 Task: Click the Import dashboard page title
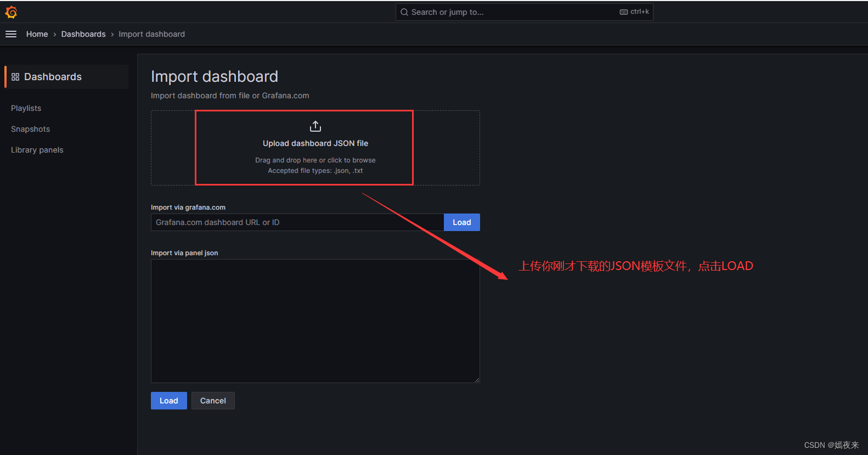(215, 76)
